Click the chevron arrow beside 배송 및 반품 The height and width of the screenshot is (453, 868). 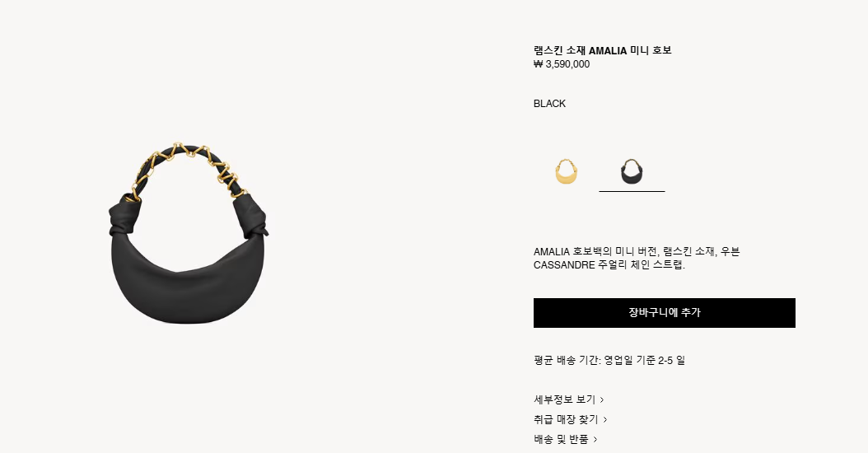(595, 440)
